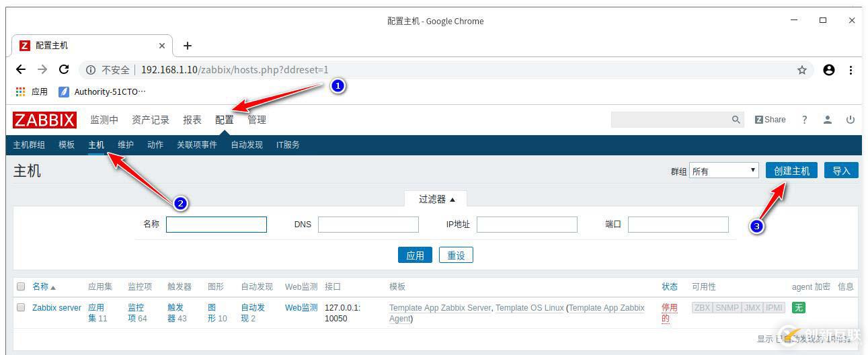Open the 管理 menu
Viewport: 868px width, 355px height.
point(257,120)
